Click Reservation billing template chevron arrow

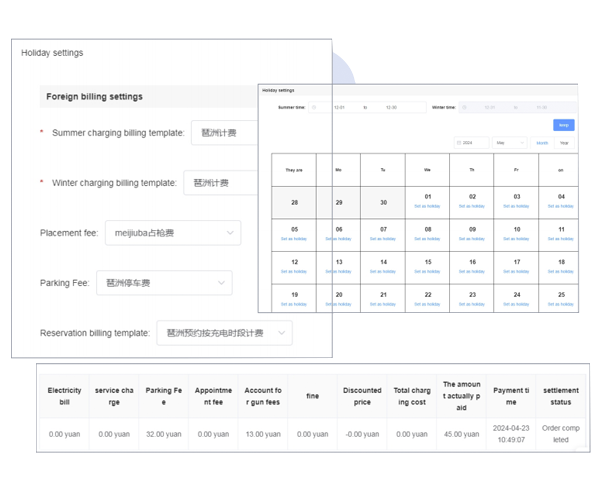point(281,333)
